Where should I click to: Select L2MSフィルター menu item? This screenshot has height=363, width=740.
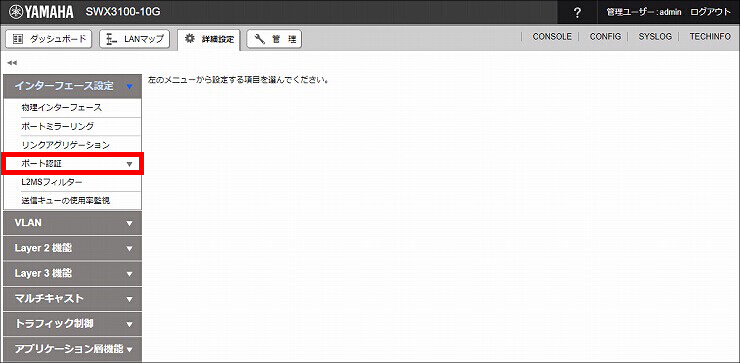72,182
